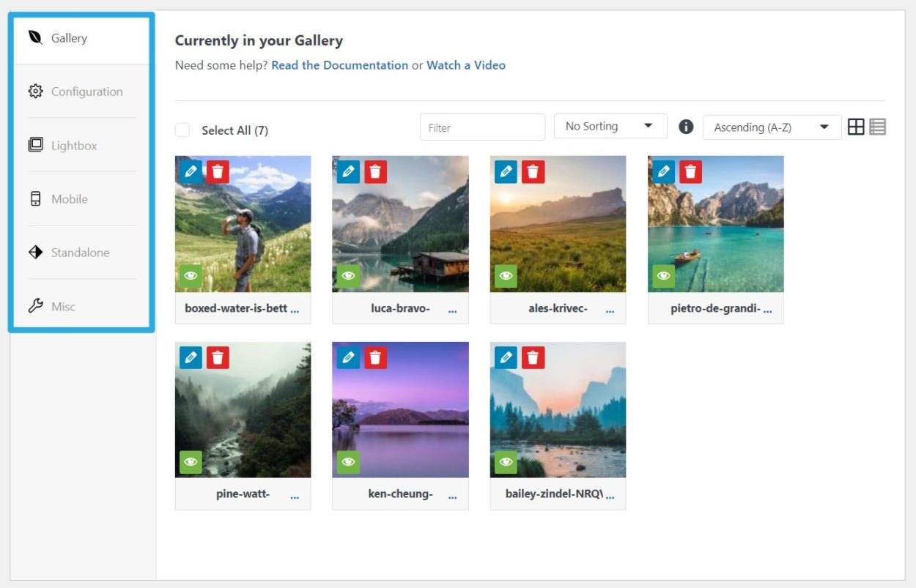The height and width of the screenshot is (588, 916).
Task: Click into the Filter input field
Action: (x=482, y=127)
